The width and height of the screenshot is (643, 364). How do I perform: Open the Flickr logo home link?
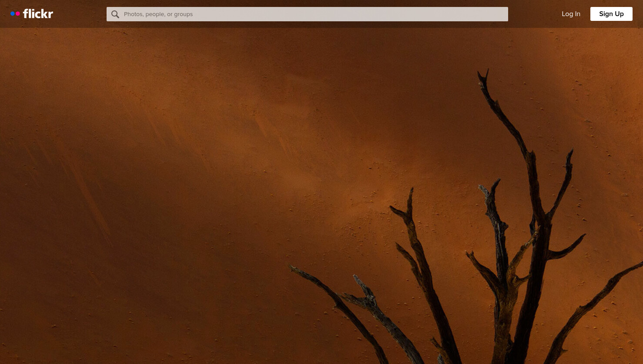coord(32,14)
